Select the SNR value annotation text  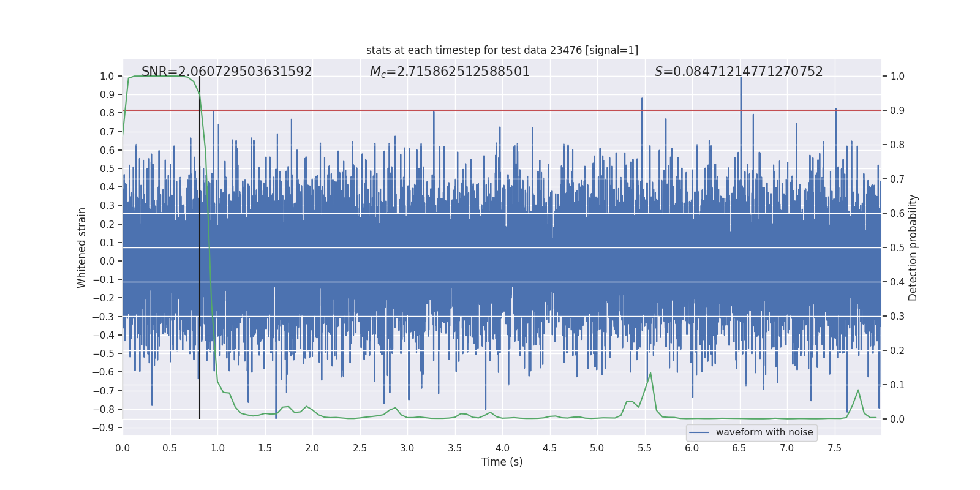[227, 72]
